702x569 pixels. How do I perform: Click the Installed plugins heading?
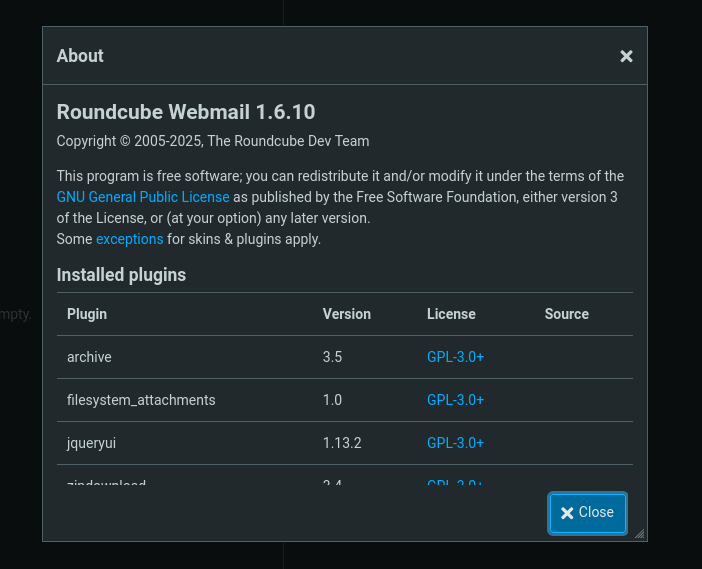coord(121,275)
